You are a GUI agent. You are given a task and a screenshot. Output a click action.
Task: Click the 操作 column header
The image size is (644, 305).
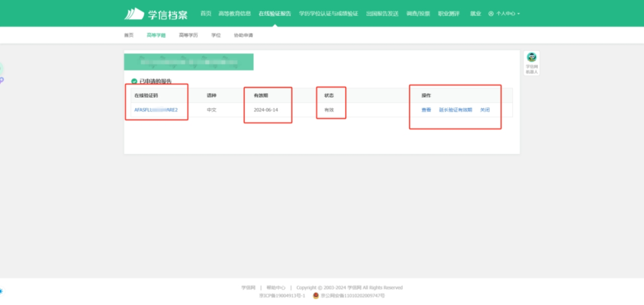pyautogui.click(x=426, y=96)
